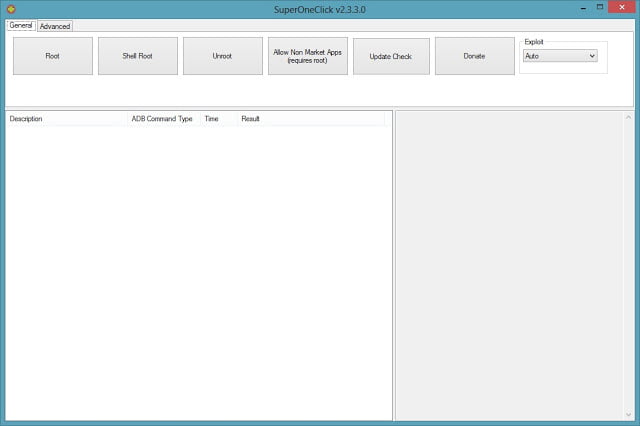Viewport: 640px width, 426px height.
Task: Click the Time column header
Action: pos(219,119)
